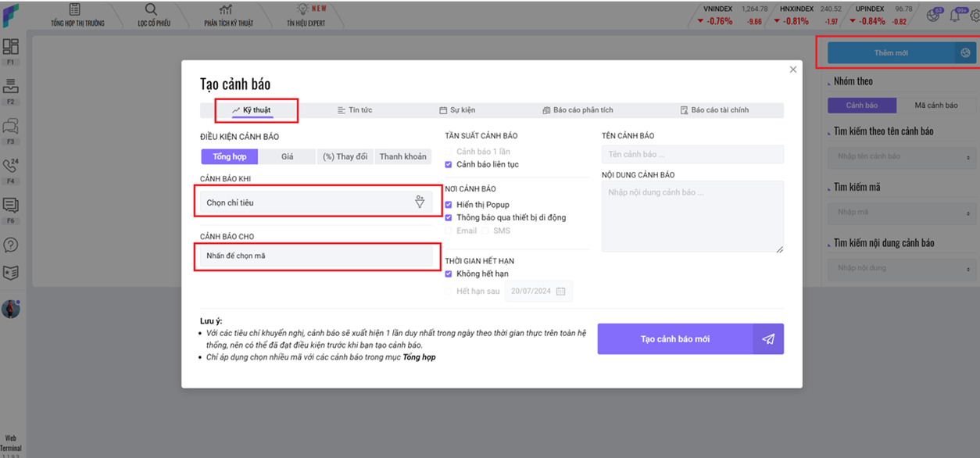Open the settings gear icon
Screen dimensions: 980x458
(974, 15)
